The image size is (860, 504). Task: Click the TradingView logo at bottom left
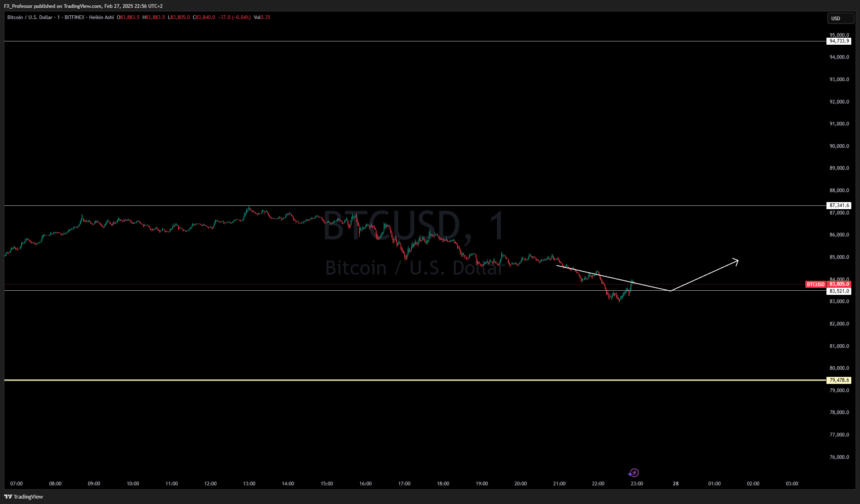tap(24, 497)
